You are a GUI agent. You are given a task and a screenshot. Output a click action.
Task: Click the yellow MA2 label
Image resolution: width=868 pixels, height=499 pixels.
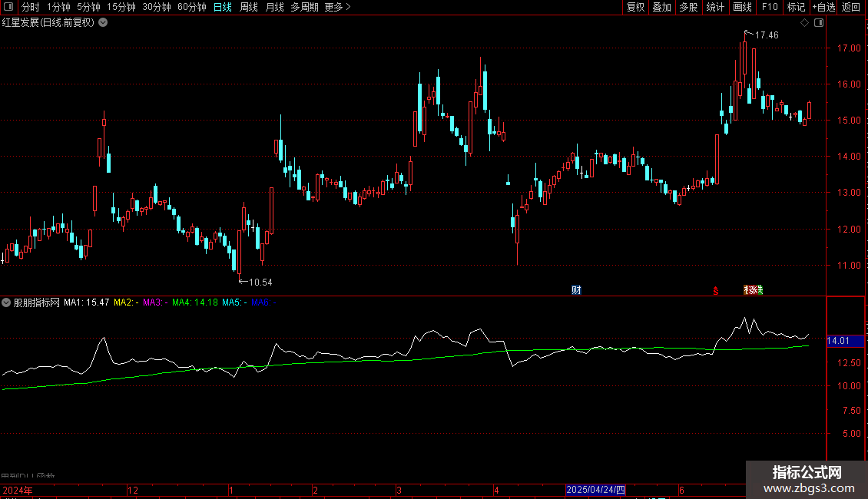[126, 302]
